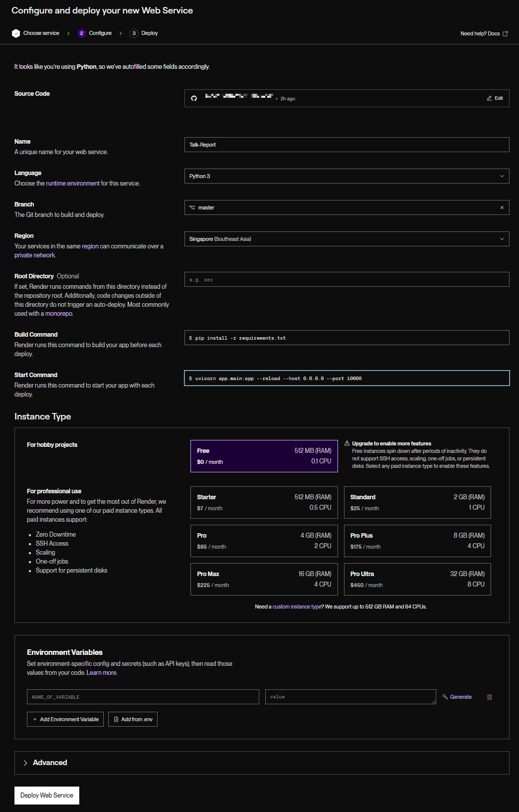Viewport: 519px width, 812px height.
Task: Open the Region dropdown showing Singapore
Action: click(346, 239)
